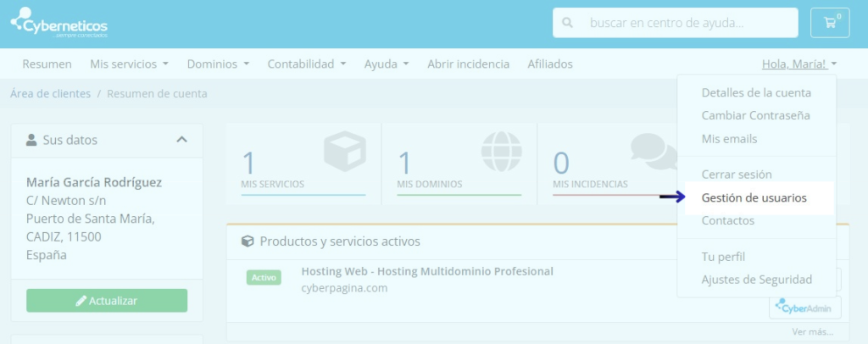Expand the Contabilidad dropdown menu
This screenshot has height=344, width=868.
306,64
